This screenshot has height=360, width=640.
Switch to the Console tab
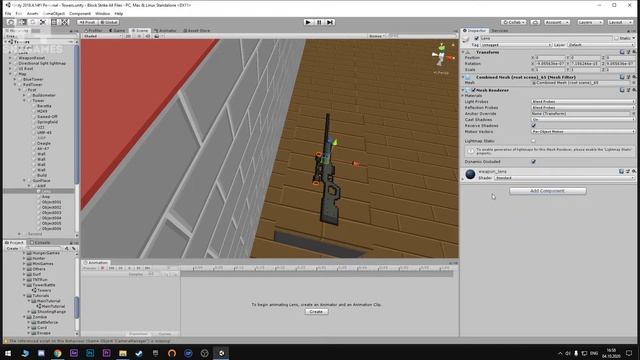click(40, 242)
